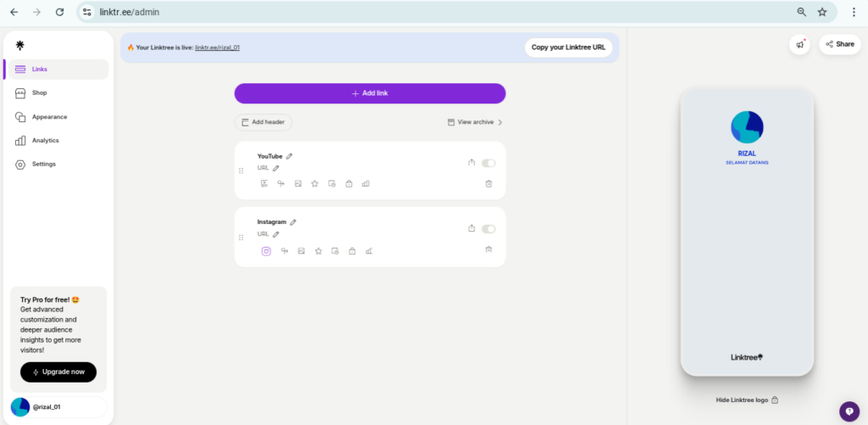
Task: View Instagram link analytics bars icon
Action: click(369, 251)
